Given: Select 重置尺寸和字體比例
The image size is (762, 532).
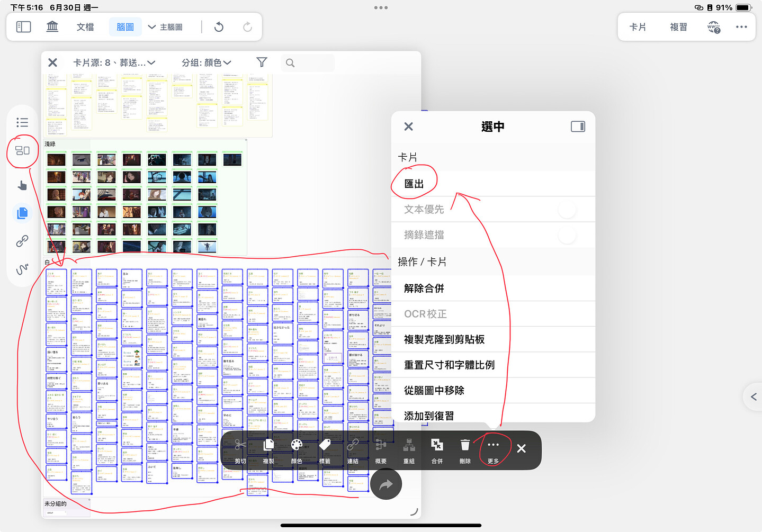Looking at the screenshot, I should pos(493,365).
